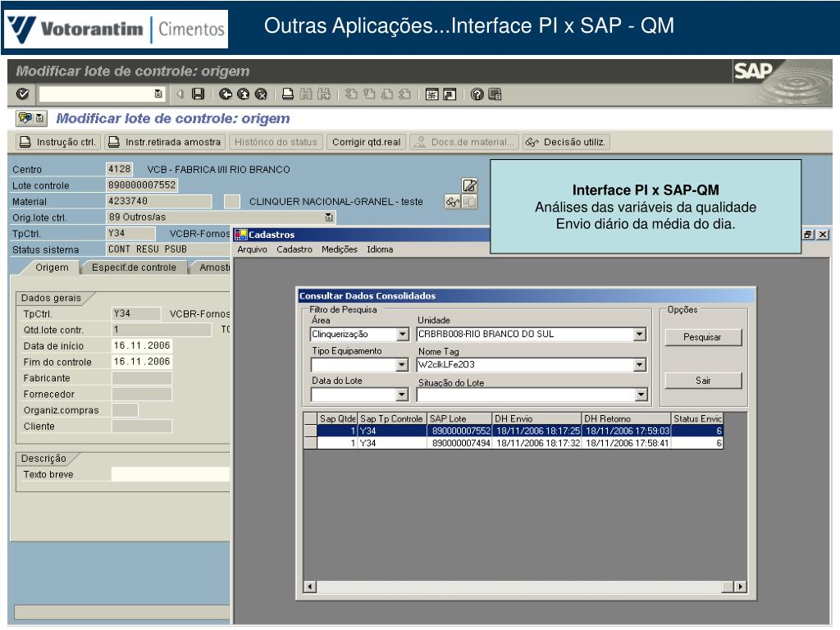Screen dimensions: 840x630
Task: Click the green Back arrow icon
Action: (226, 94)
